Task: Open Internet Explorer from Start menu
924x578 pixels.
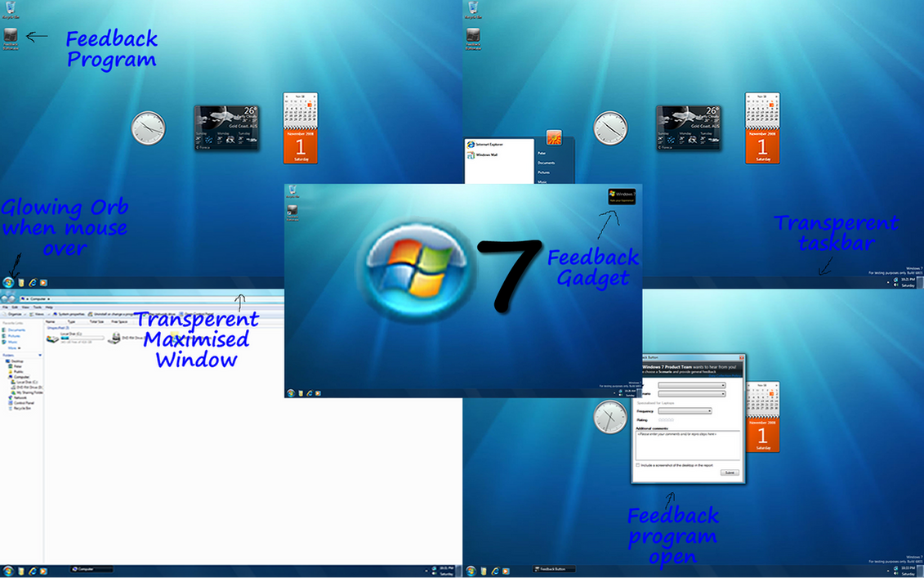Action: (x=485, y=145)
